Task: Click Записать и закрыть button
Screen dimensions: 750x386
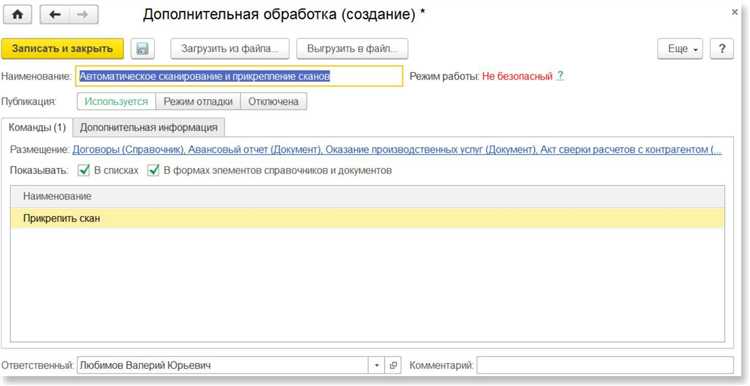Action: tap(62, 49)
